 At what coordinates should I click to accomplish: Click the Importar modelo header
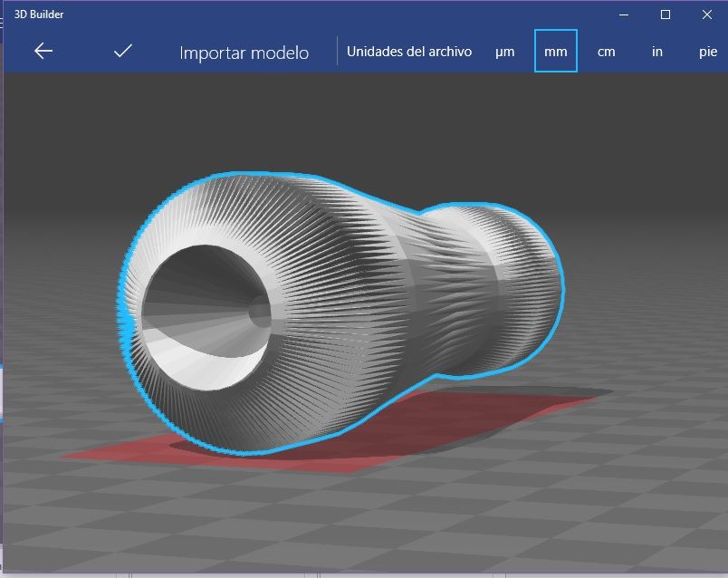[x=244, y=53]
